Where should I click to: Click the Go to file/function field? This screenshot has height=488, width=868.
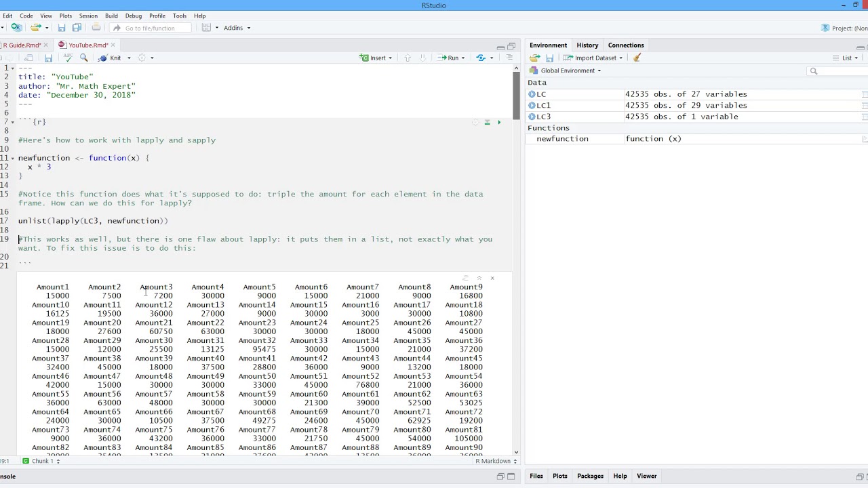151,28
